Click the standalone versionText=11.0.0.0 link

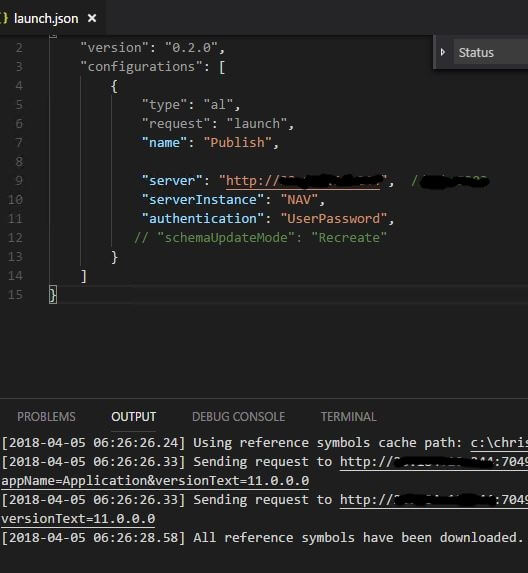[x=78, y=519]
